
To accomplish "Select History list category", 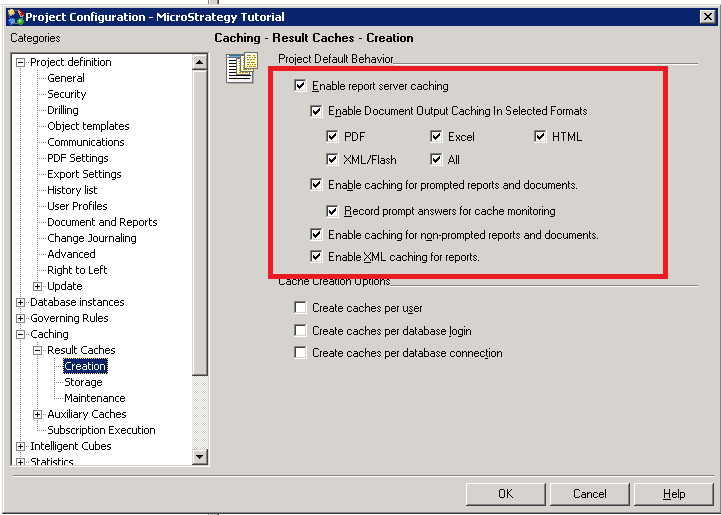I will pyautogui.click(x=72, y=190).
